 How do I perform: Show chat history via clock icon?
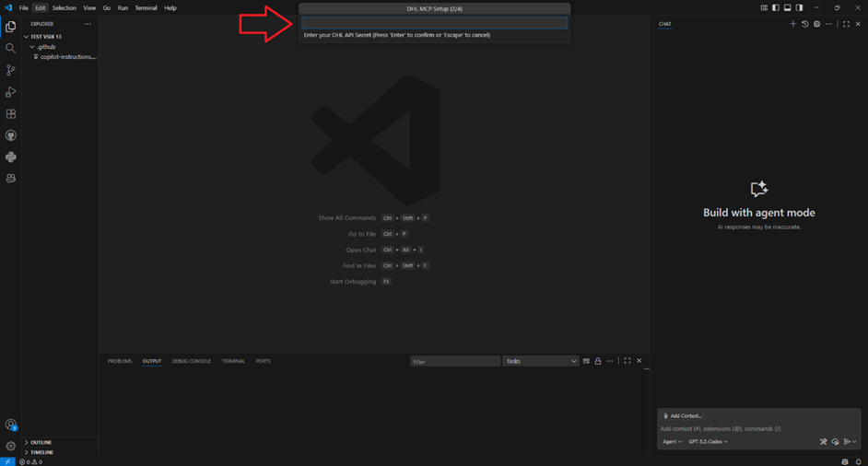[804, 24]
